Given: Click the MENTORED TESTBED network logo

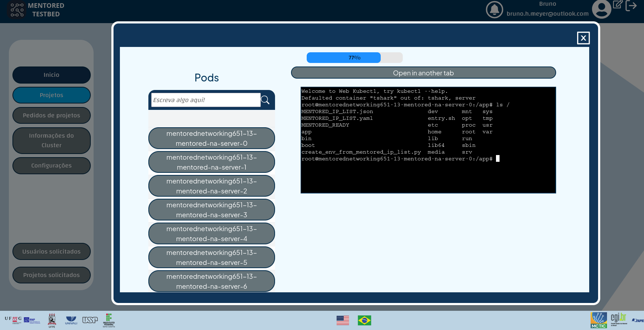Looking at the screenshot, I should (16, 10).
